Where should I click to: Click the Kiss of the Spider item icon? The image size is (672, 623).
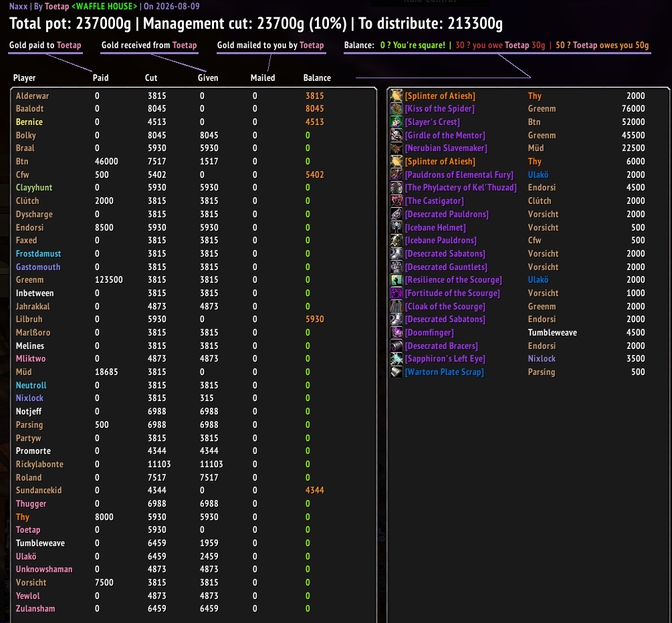pos(397,109)
